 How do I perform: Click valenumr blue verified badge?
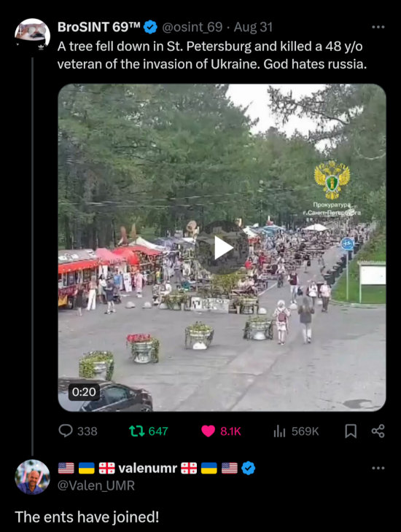click(248, 468)
